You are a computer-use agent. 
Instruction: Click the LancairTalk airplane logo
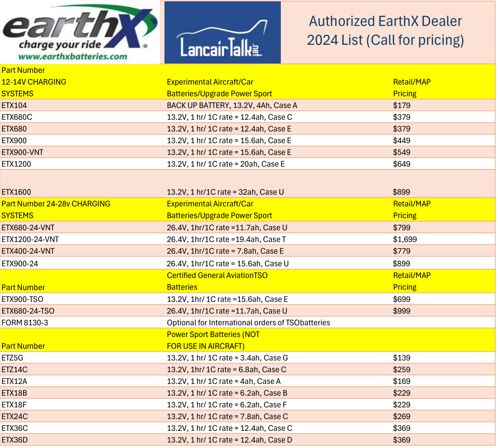coord(222,33)
